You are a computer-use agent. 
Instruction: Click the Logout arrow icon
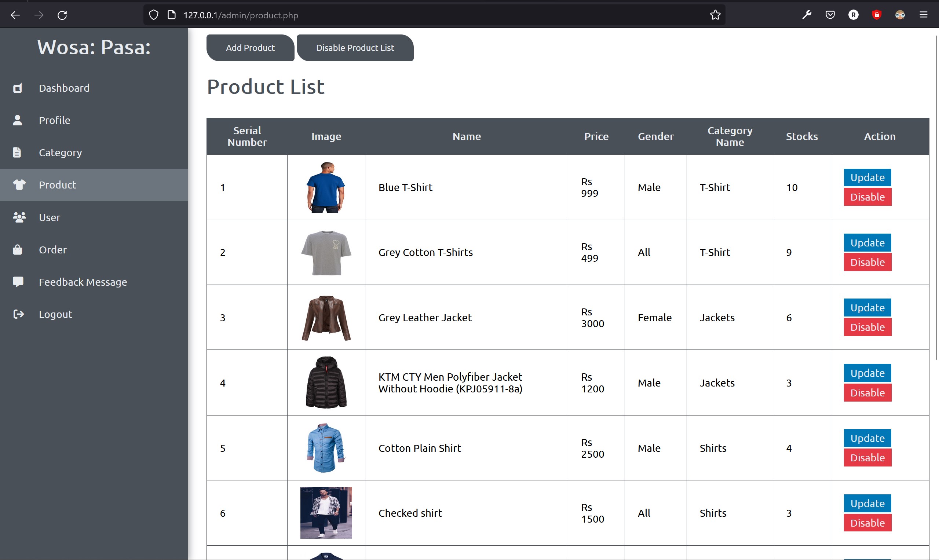click(18, 314)
